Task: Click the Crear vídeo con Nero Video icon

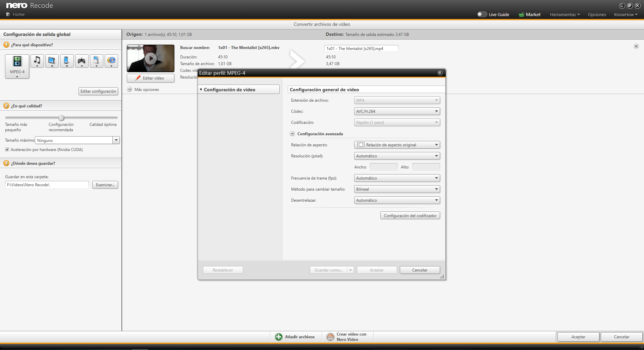Action: [x=330, y=337]
